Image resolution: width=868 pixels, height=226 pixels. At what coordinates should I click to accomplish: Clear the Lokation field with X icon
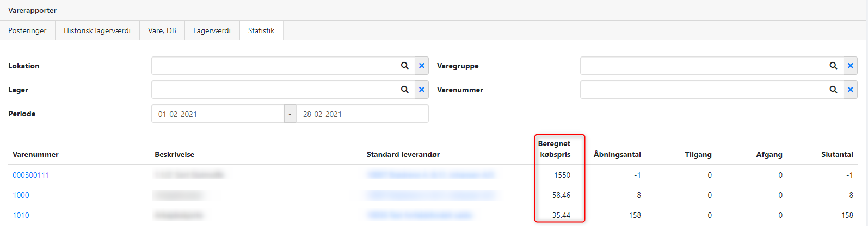422,66
